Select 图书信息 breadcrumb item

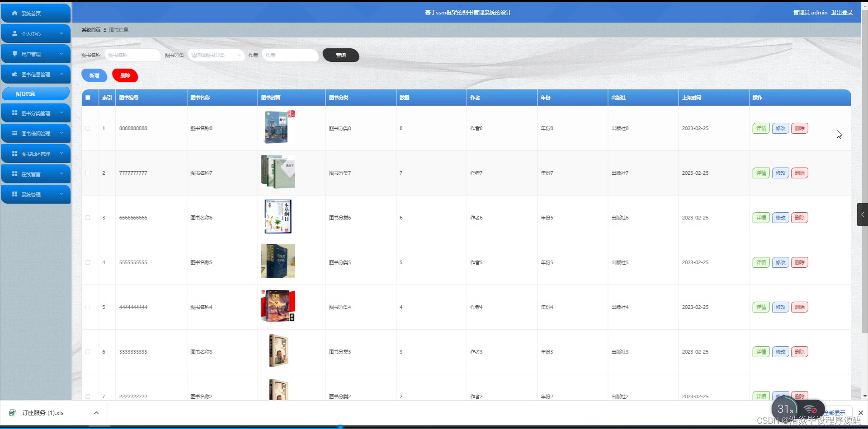point(118,29)
